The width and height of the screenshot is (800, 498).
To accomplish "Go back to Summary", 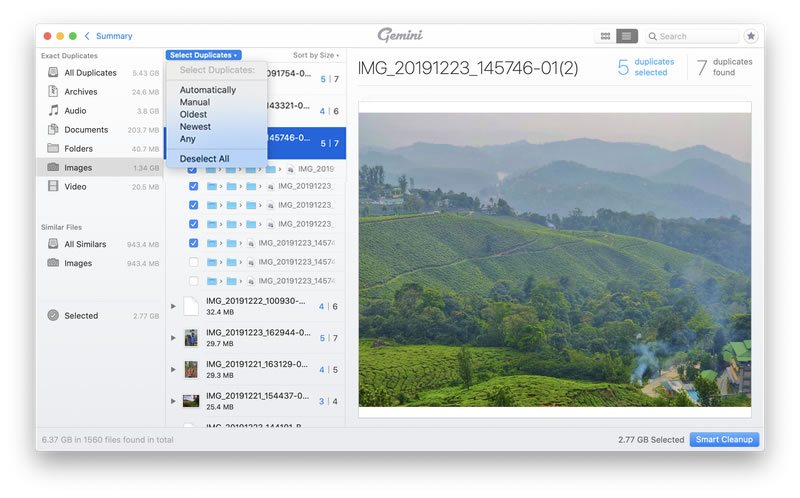I will click(108, 36).
